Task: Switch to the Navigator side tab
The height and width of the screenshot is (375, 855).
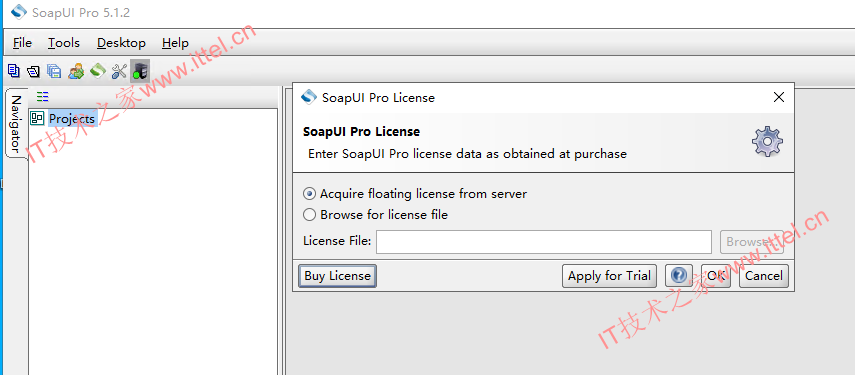Action: point(16,124)
